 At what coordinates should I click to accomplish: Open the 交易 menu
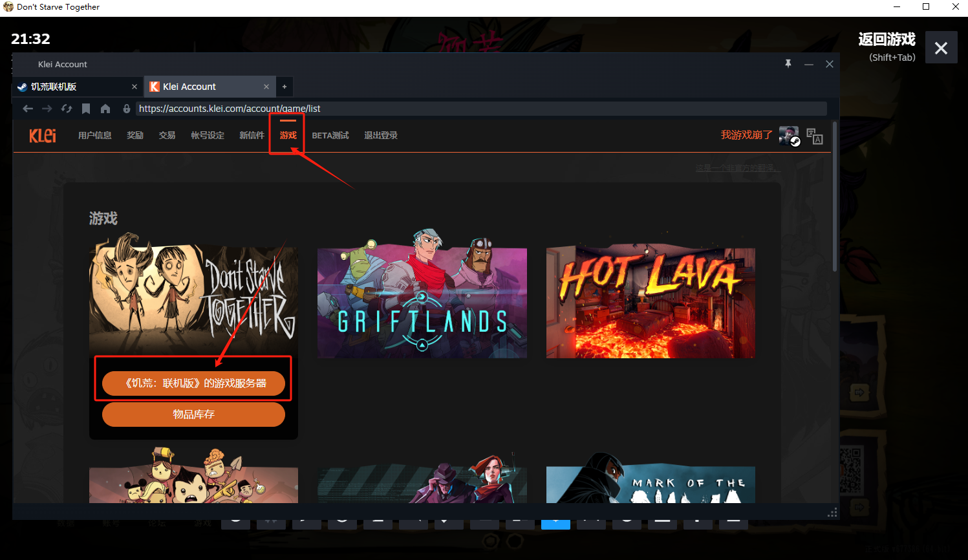[167, 135]
